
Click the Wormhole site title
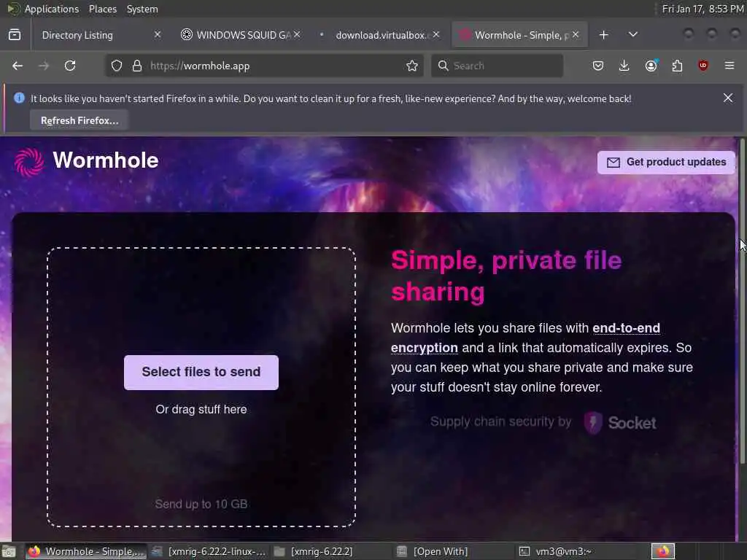pos(105,160)
